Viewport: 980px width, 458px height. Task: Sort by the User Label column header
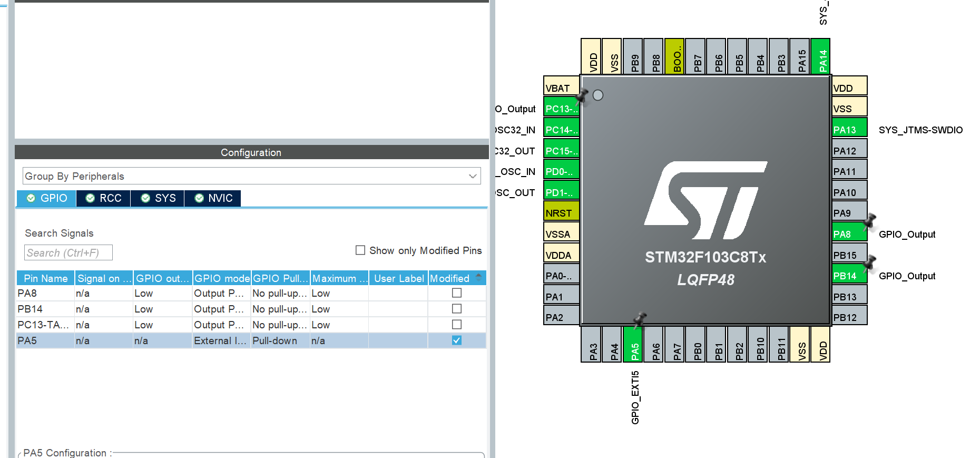pos(398,278)
